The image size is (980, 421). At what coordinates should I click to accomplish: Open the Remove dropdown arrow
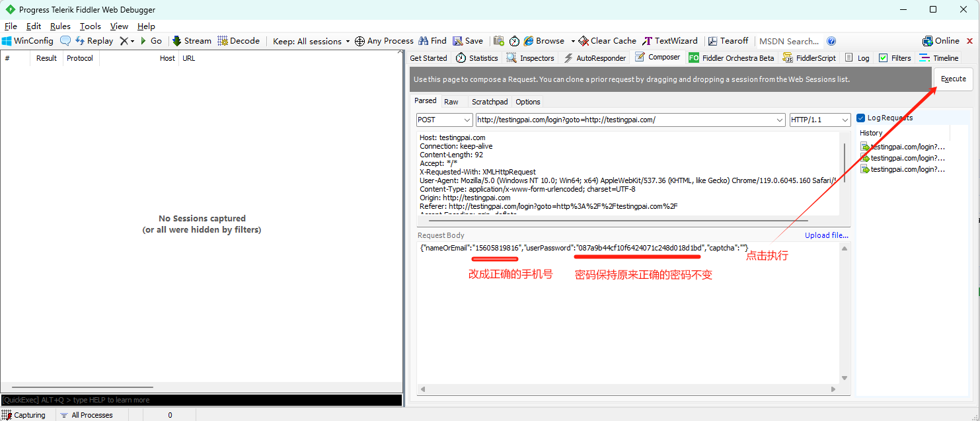coord(132,41)
